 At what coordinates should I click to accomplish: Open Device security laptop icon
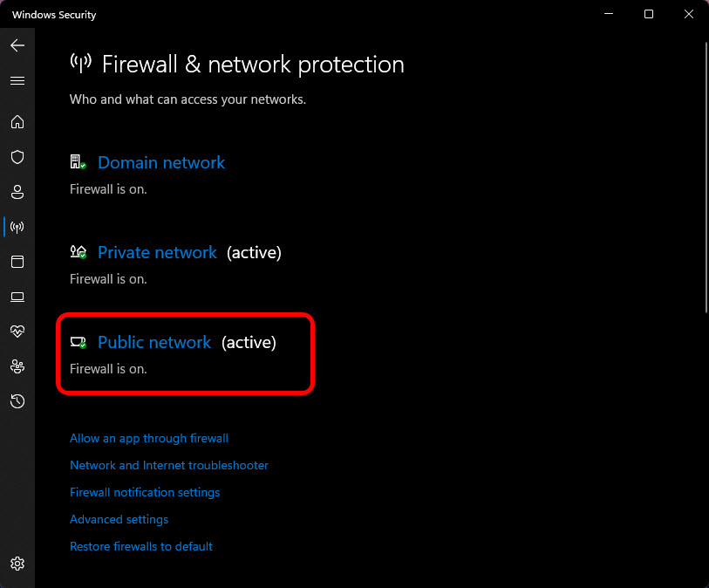[17, 297]
